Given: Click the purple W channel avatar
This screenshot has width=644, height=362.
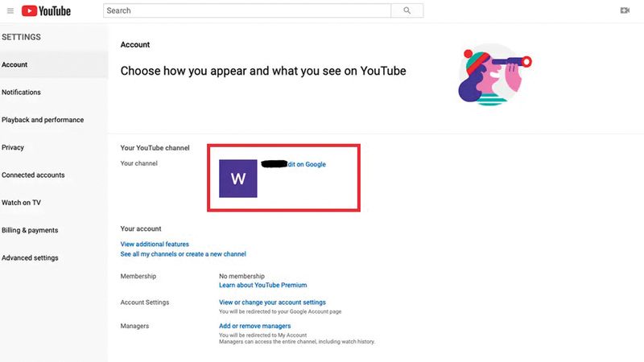Looking at the screenshot, I should (x=238, y=179).
